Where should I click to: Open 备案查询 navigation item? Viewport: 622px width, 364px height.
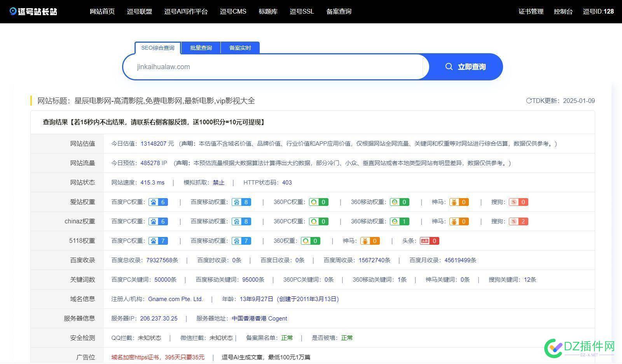tap(339, 12)
